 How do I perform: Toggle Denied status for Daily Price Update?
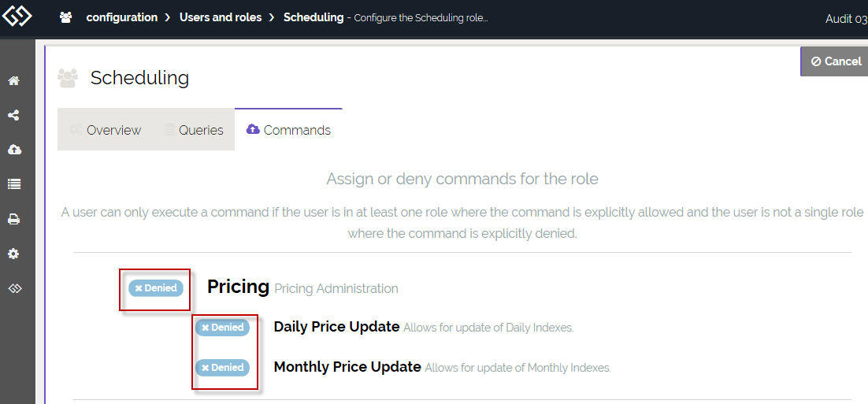point(222,328)
